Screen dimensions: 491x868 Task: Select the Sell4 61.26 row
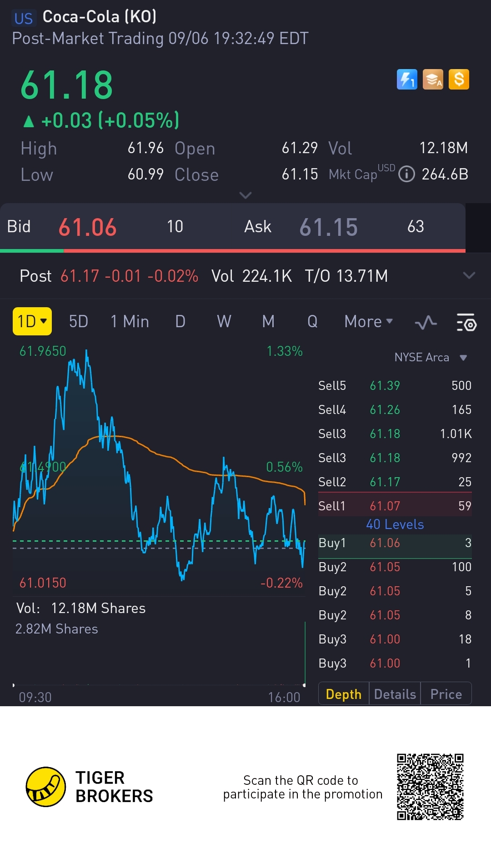click(395, 409)
